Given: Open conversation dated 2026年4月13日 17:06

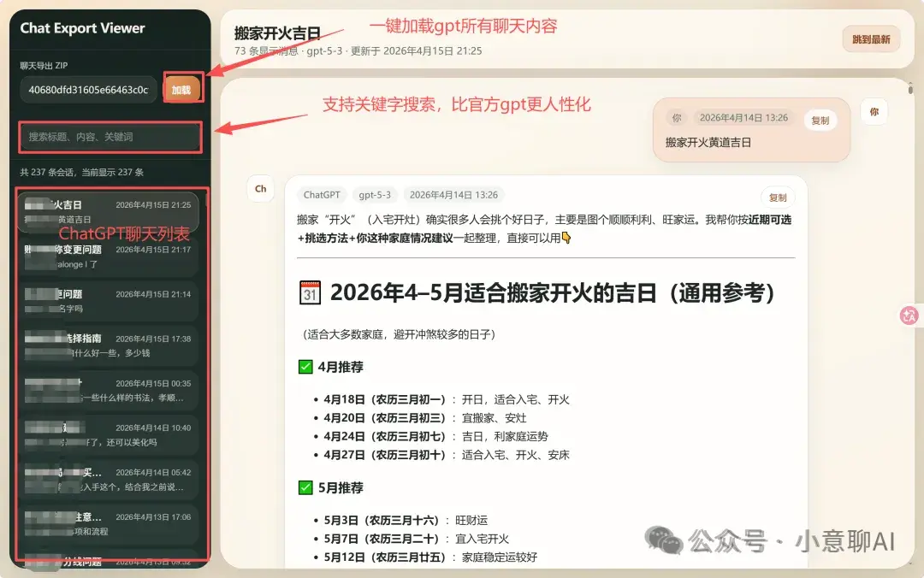Looking at the screenshot, I should (x=109, y=524).
